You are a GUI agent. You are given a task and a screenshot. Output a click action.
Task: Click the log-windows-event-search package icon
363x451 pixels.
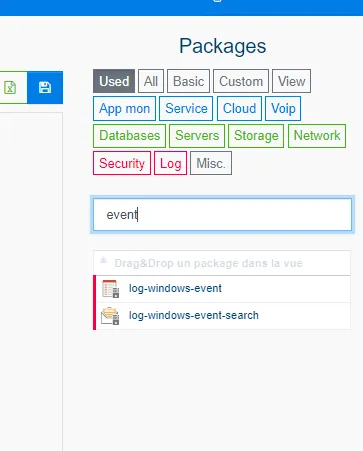click(111, 316)
